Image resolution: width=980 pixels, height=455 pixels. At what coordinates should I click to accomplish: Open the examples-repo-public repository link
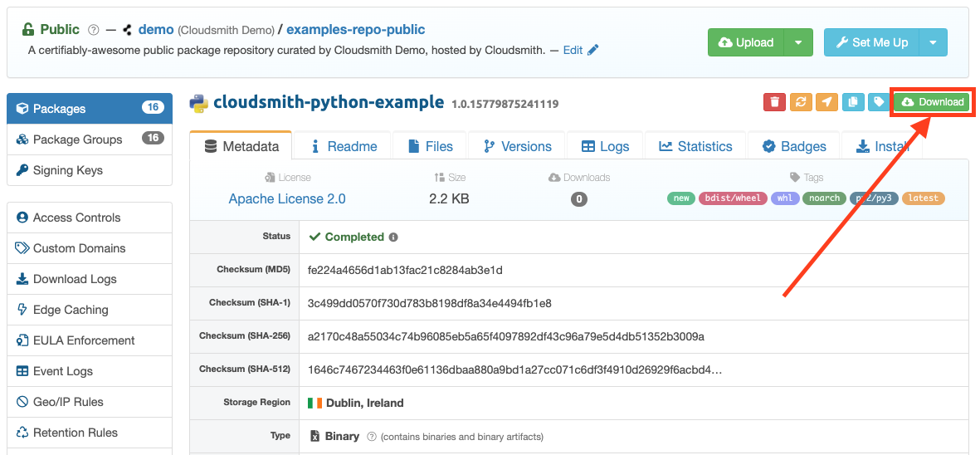point(356,29)
